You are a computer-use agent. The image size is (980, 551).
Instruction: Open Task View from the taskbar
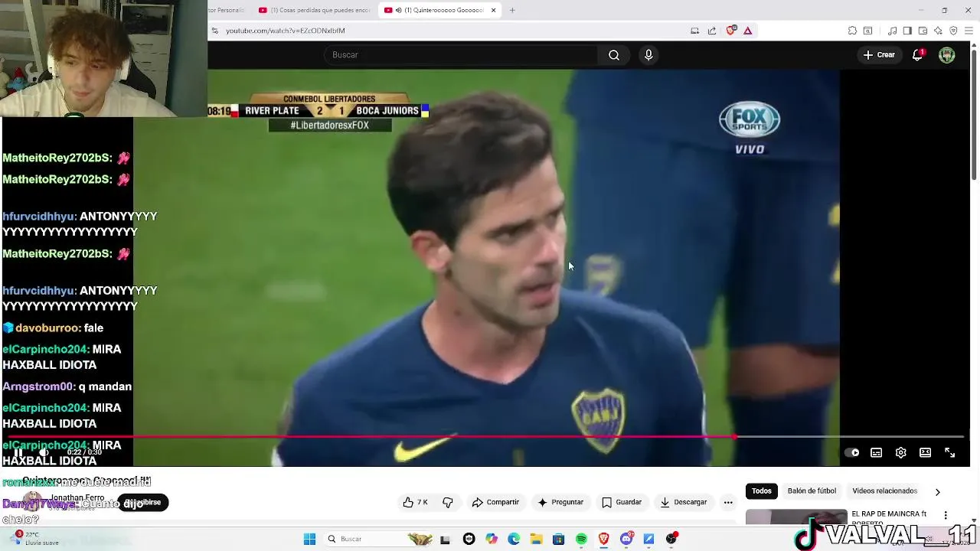(445, 539)
